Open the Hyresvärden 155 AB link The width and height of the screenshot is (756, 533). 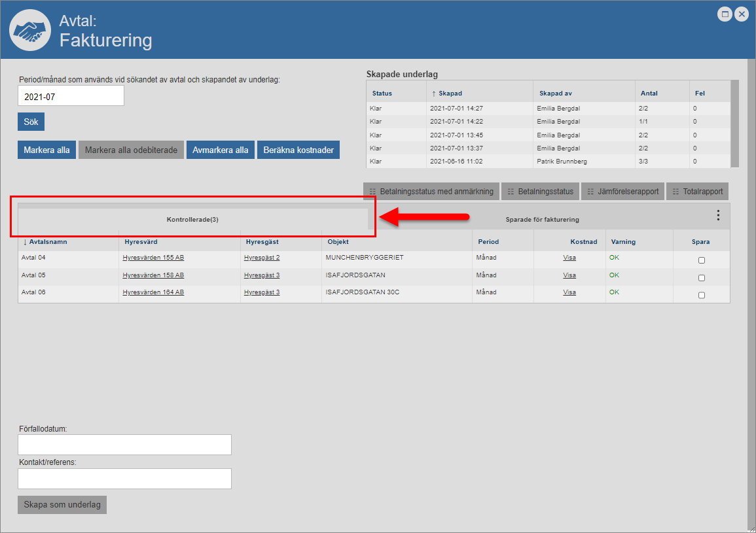tap(153, 258)
